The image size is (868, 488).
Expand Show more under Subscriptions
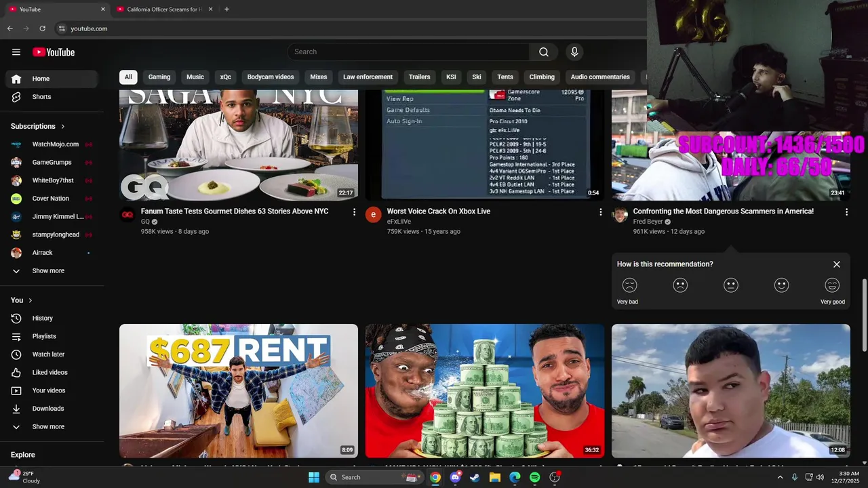pos(52,270)
